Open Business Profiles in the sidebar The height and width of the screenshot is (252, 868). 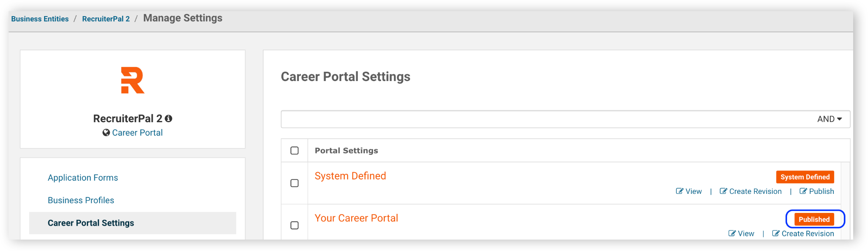[81, 200]
